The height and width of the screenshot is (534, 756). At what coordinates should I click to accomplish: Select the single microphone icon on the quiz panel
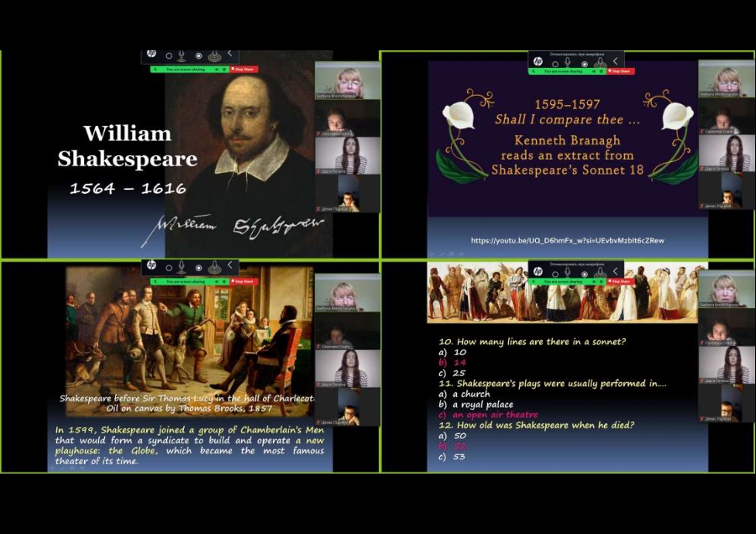click(x=568, y=273)
